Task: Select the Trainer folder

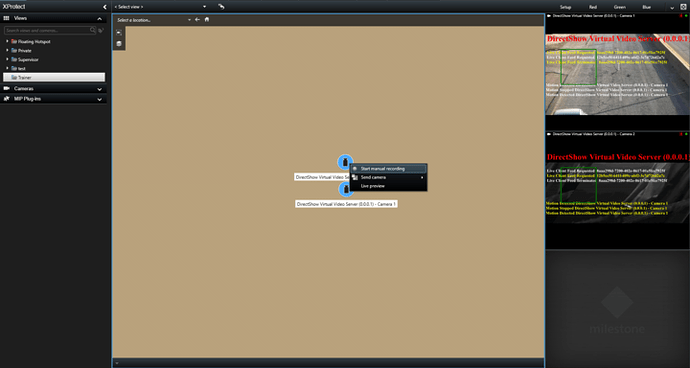Action: point(54,77)
